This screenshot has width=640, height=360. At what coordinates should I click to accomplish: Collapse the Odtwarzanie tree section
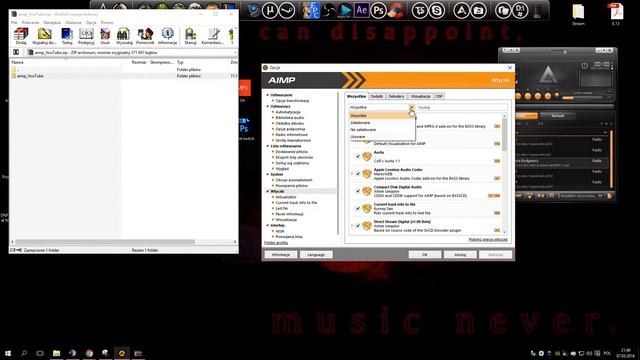pyautogui.click(x=268, y=95)
